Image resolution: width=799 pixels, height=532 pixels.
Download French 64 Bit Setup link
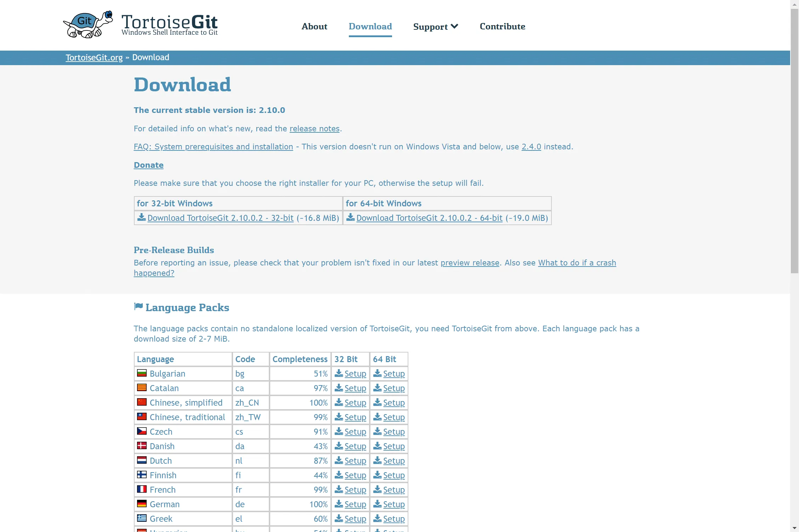click(x=394, y=490)
